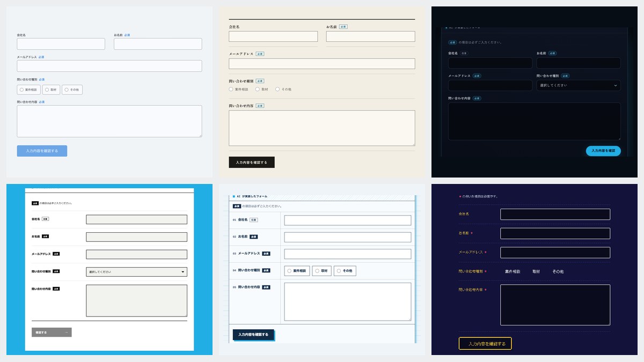Click 会社名 field in white form on blue
The width and height of the screenshot is (644, 362).
pyautogui.click(x=136, y=219)
